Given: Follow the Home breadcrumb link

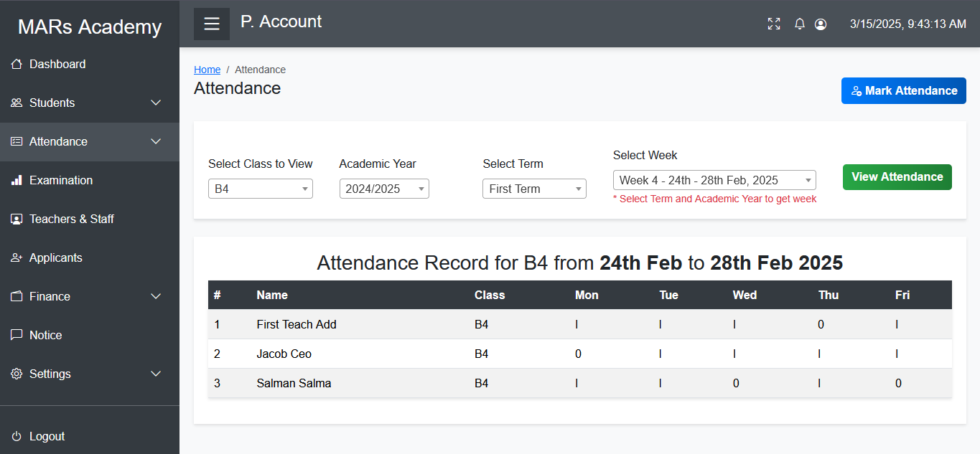Looking at the screenshot, I should pyautogui.click(x=207, y=70).
